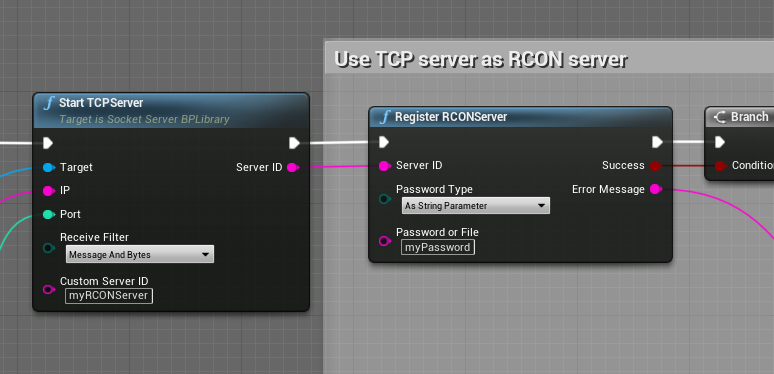Click the red Success output pin

tap(656, 166)
